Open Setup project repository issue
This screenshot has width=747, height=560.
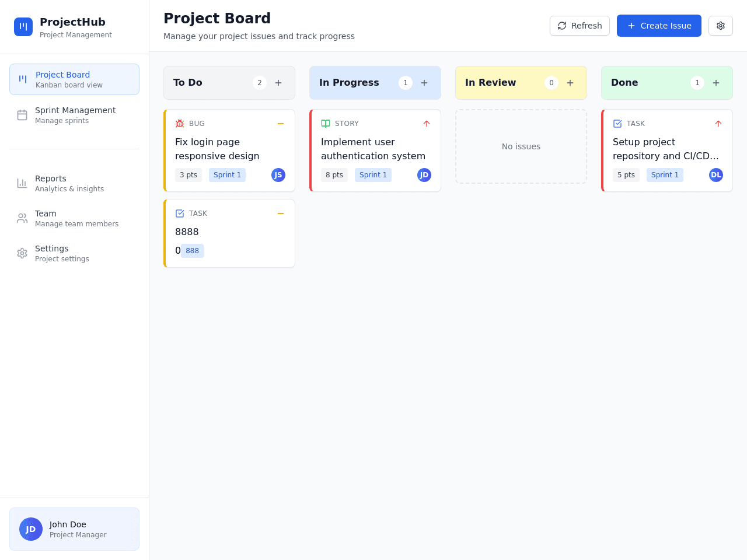coord(666,149)
